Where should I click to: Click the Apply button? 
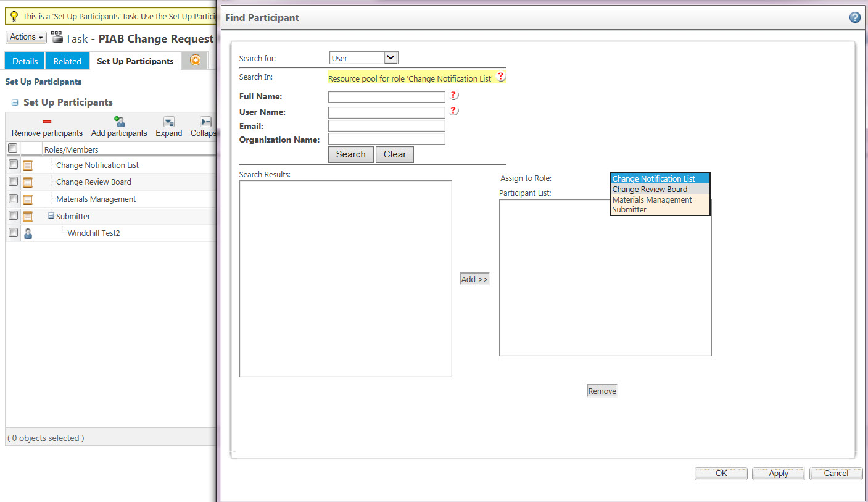click(779, 474)
